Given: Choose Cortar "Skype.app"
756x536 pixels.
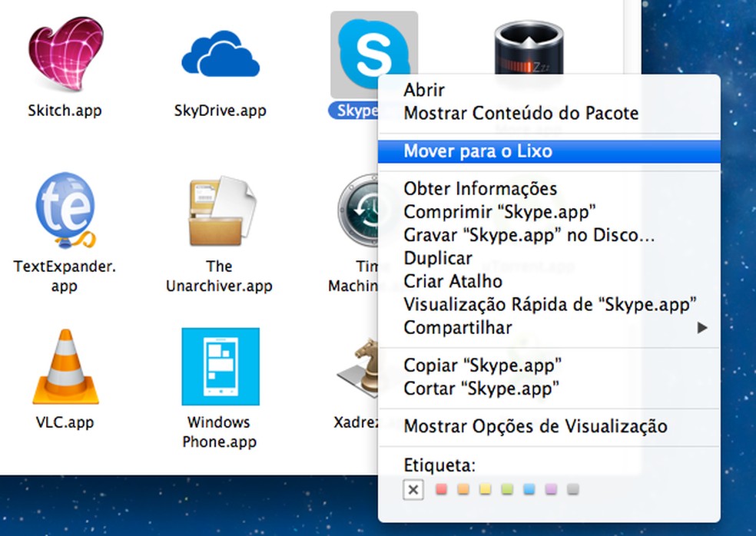Looking at the screenshot, I should click(x=549, y=388).
